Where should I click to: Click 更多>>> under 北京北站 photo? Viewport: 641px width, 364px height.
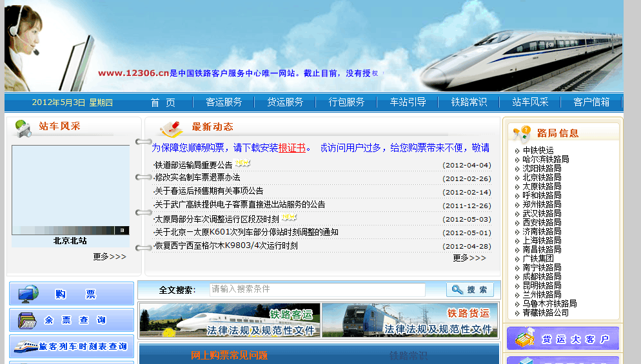110,256
